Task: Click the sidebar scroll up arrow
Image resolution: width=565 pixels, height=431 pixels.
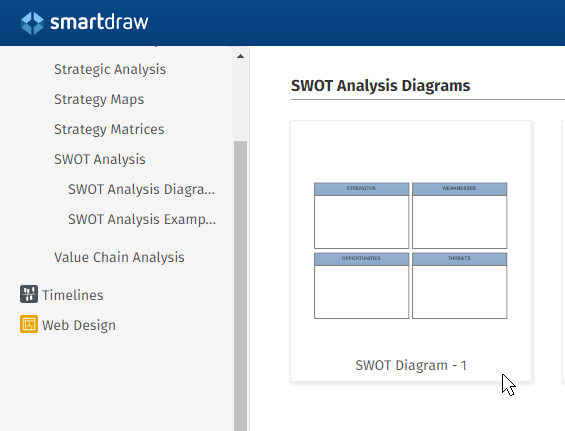Action: [240, 56]
